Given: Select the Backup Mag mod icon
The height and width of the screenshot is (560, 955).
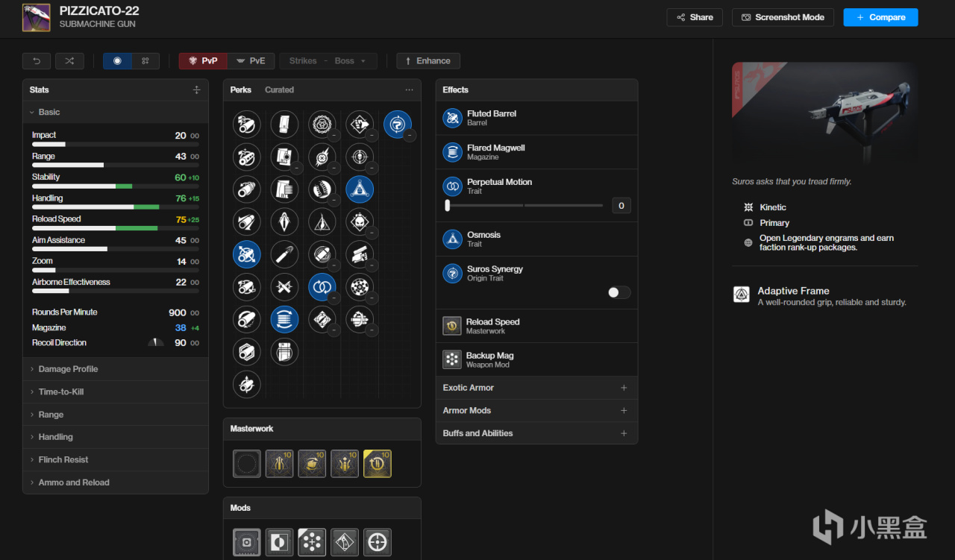Looking at the screenshot, I should [x=312, y=542].
